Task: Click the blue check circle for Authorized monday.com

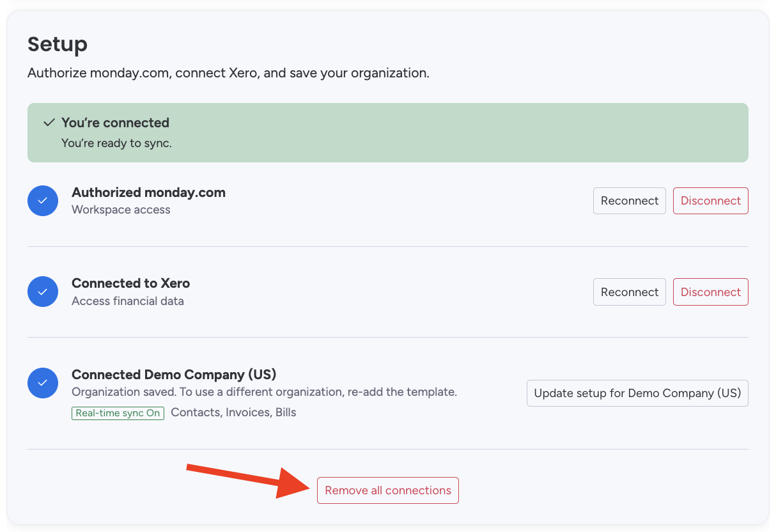Action: [x=43, y=201]
